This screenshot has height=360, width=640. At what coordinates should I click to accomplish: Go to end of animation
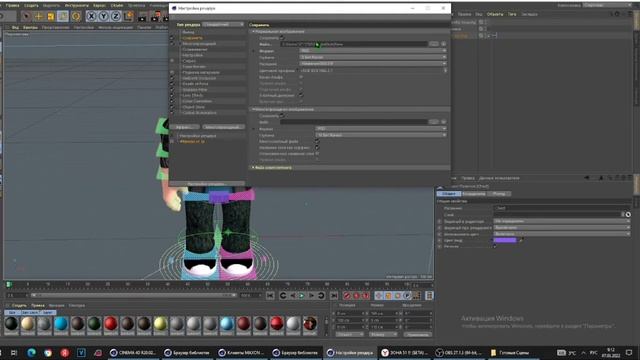tap(334, 296)
